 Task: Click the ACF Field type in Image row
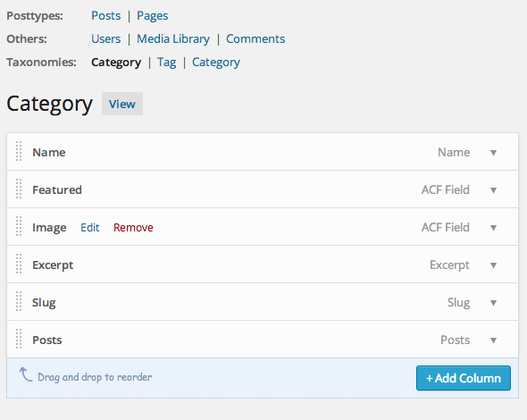(446, 228)
